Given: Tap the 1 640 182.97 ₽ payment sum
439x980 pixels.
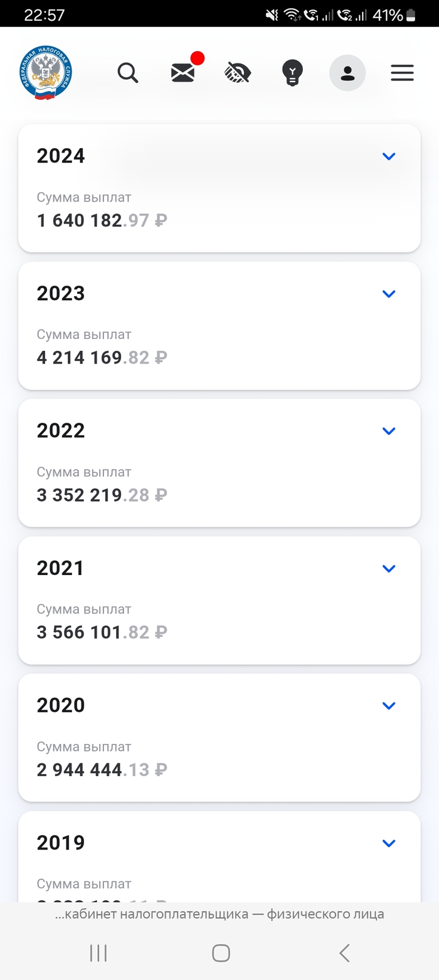Looking at the screenshot, I should 102,220.
